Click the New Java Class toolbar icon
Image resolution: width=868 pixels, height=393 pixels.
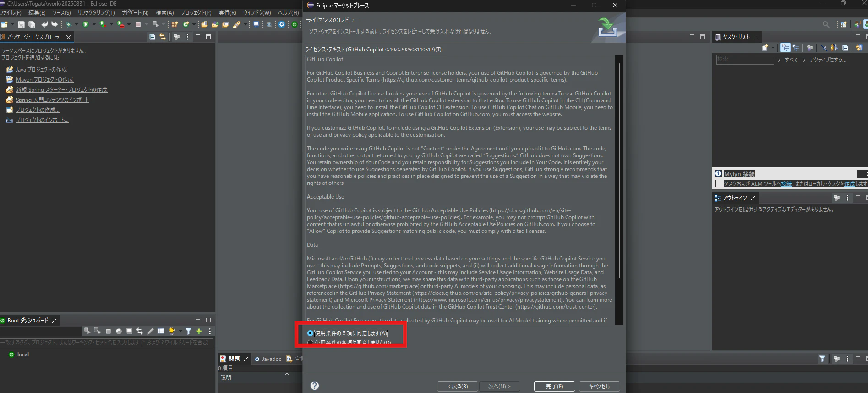[x=186, y=24]
